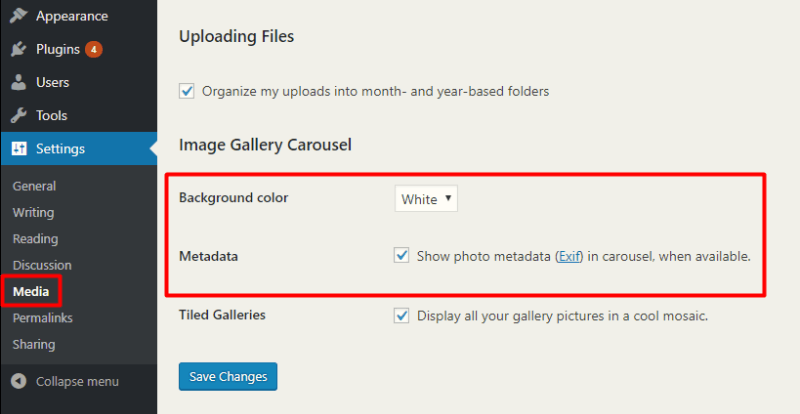
Task: Click the Collapse menu arrow icon
Action: pyautogui.click(x=19, y=381)
